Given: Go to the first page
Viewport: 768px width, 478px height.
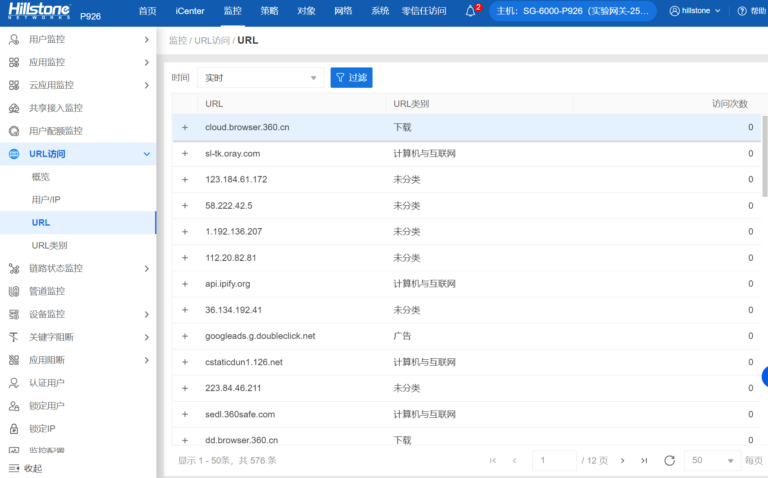Looking at the screenshot, I should tap(493, 460).
